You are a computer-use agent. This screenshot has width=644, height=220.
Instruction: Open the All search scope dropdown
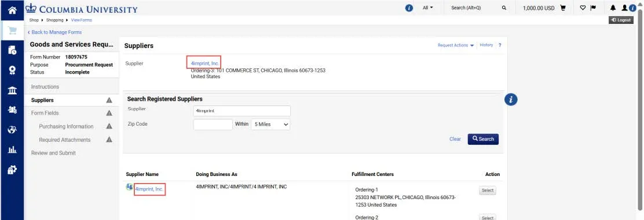[427, 8]
